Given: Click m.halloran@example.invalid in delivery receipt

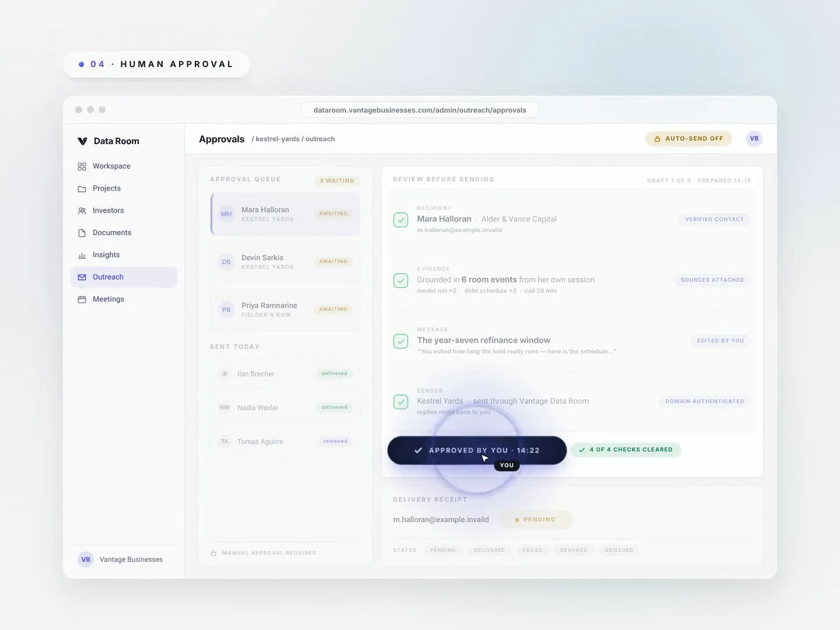Looking at the screenshot, I should [441, 520].
